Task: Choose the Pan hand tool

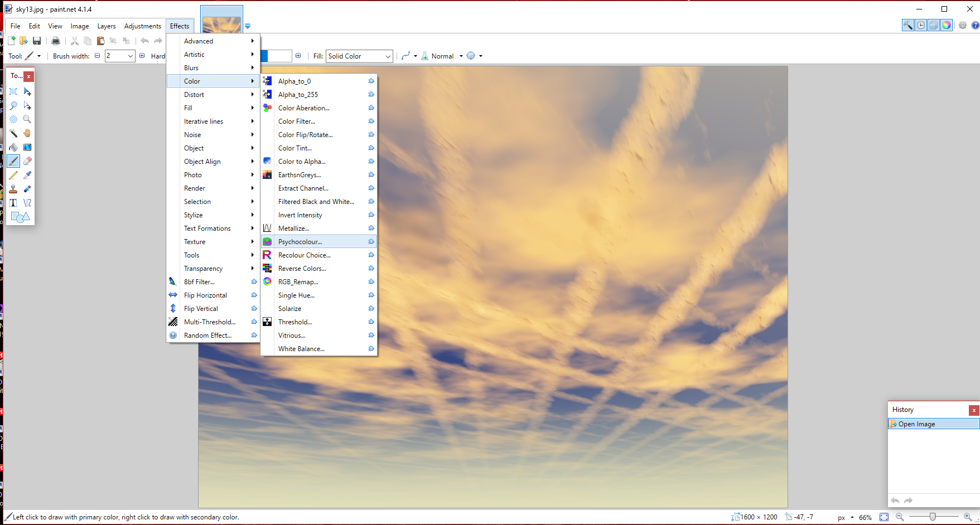Action: tap(27, 133)
